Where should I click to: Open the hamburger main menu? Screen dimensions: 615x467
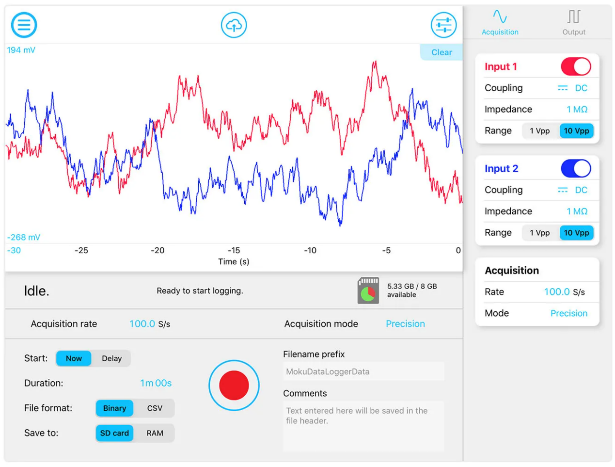click(x=23, y=25)
